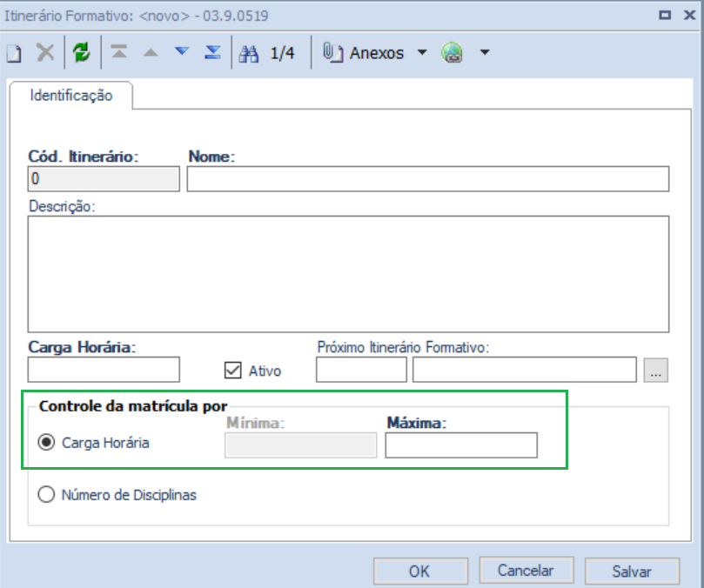Create a new record with the blank page icon
Screen dimensions: 704x588
tap(14, 53)
